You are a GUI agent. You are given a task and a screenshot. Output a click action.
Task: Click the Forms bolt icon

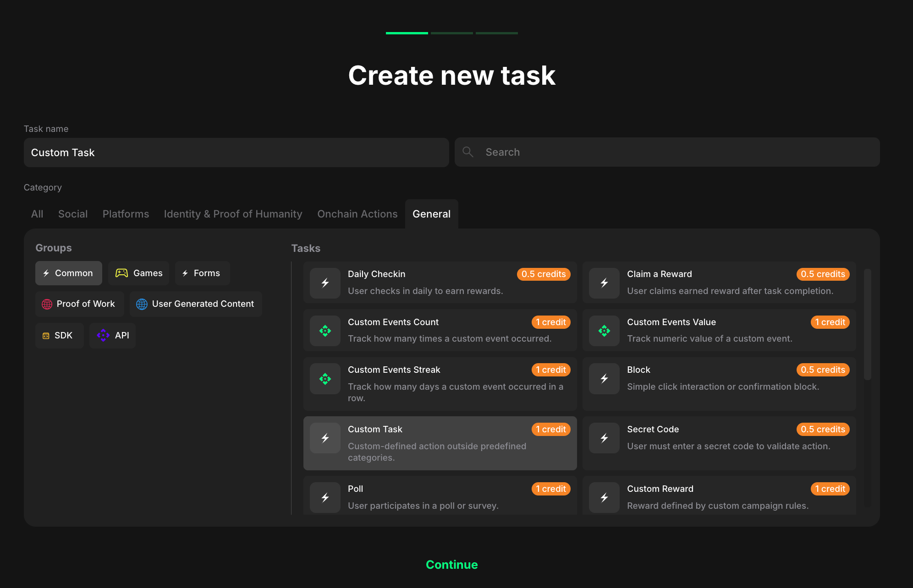point(185,273)
